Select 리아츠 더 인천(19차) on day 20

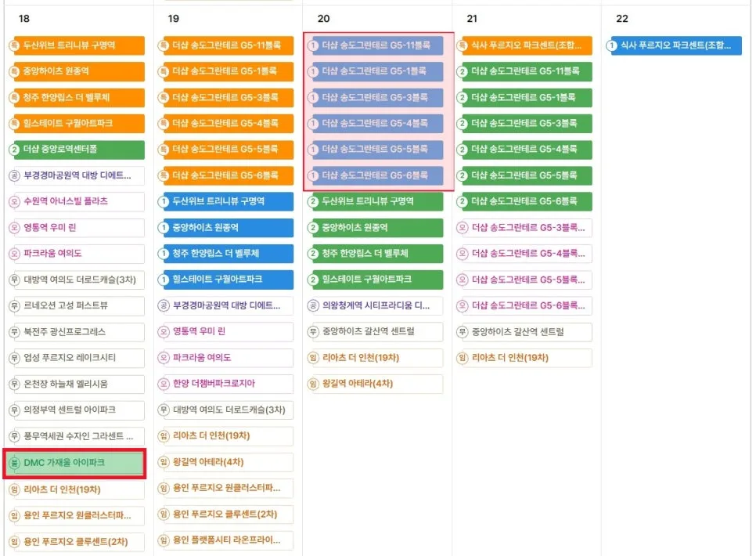pos(375,358)
